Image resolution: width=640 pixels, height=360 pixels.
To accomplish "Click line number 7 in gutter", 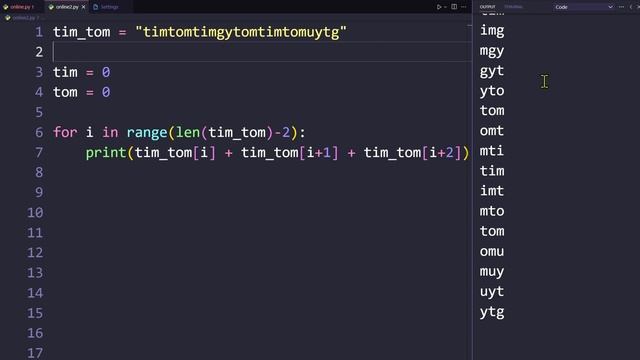I will [x=39, y=152].
